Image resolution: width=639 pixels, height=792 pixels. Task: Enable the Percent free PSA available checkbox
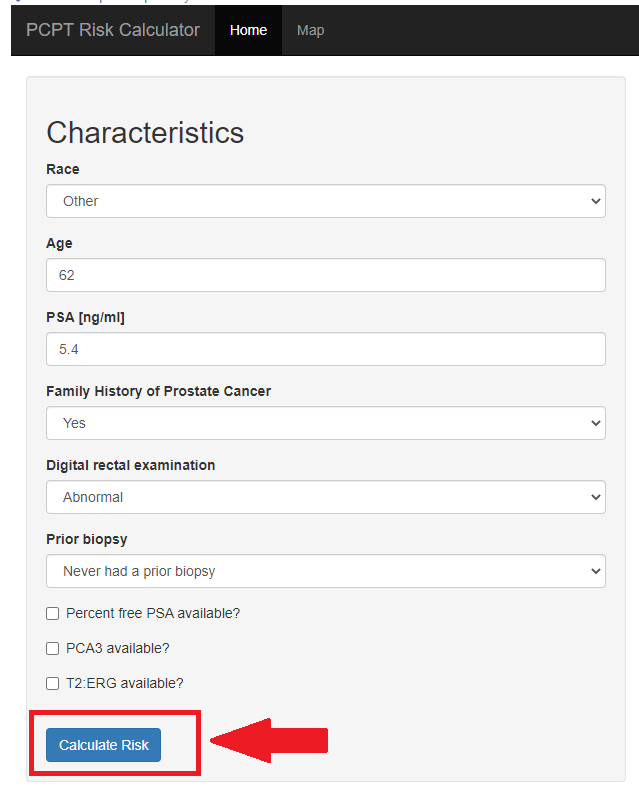[x=53, y=613]
